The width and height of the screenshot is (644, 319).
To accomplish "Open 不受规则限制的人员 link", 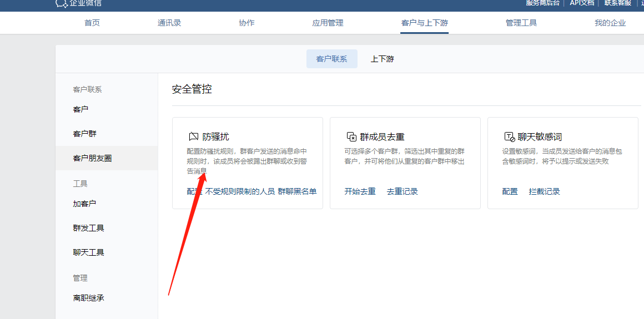I will coord(240,191).
